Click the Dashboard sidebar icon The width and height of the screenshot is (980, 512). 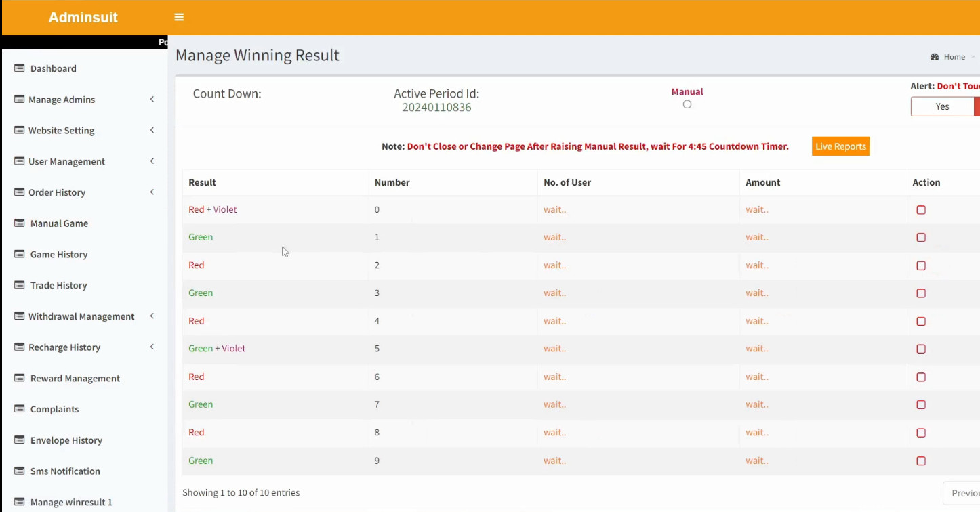[x=19, y=68]
